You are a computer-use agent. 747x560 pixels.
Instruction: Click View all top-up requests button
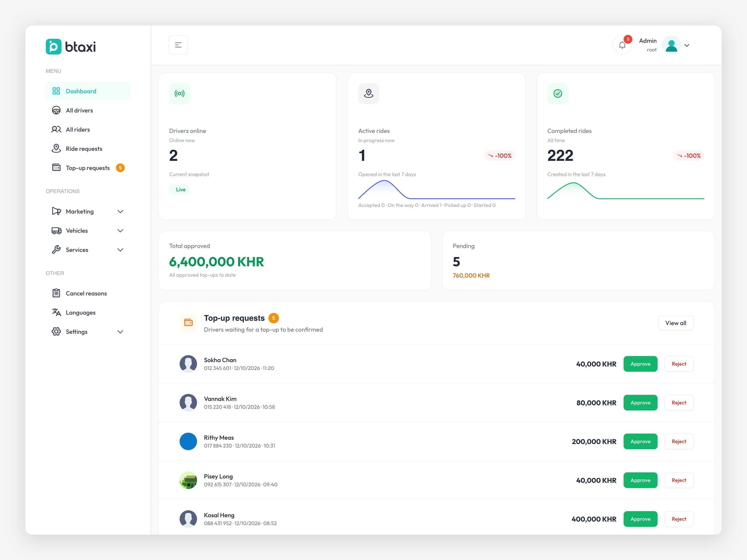[675, 323]
